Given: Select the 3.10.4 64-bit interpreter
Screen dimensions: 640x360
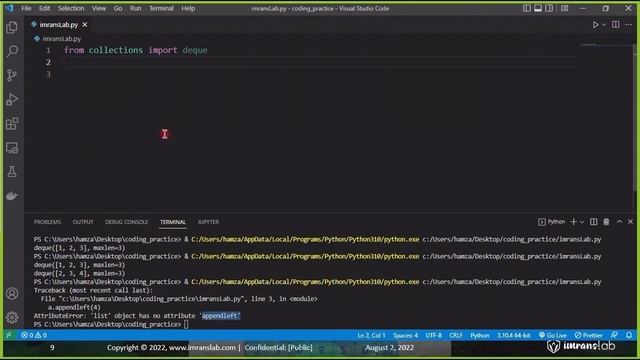Looking at the screenshot, I should tap(513, 335).
